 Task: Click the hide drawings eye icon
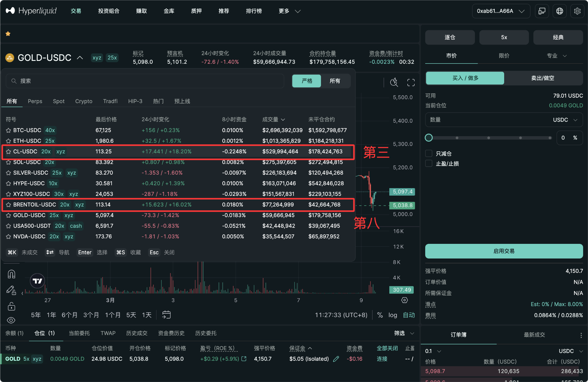(11, 320)
